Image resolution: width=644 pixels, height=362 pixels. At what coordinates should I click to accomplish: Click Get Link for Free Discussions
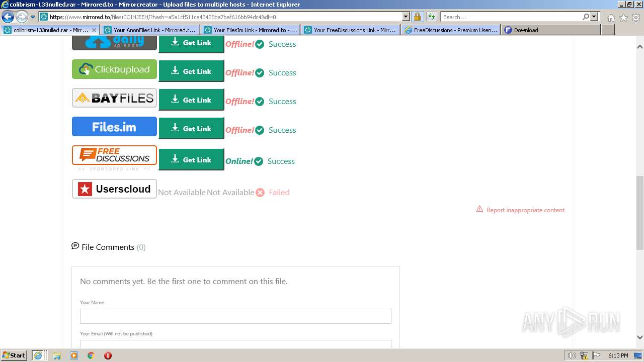coord(191,159)
